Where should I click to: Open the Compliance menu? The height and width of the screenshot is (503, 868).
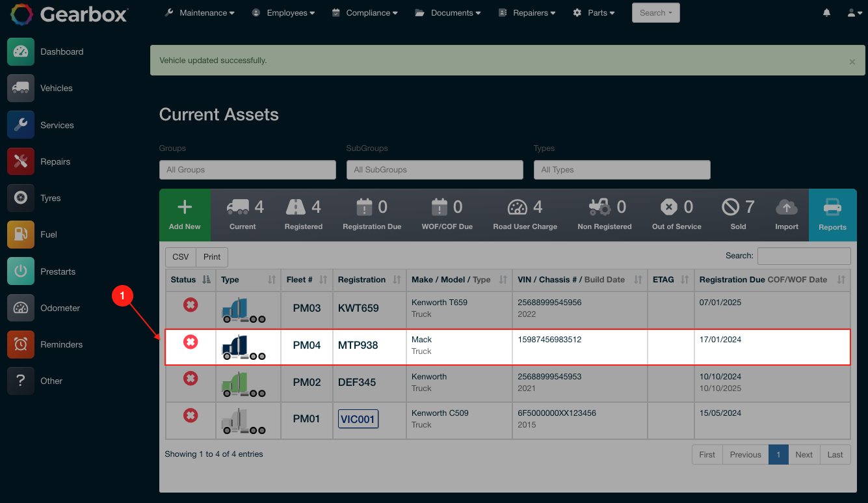tap(364, 13)
